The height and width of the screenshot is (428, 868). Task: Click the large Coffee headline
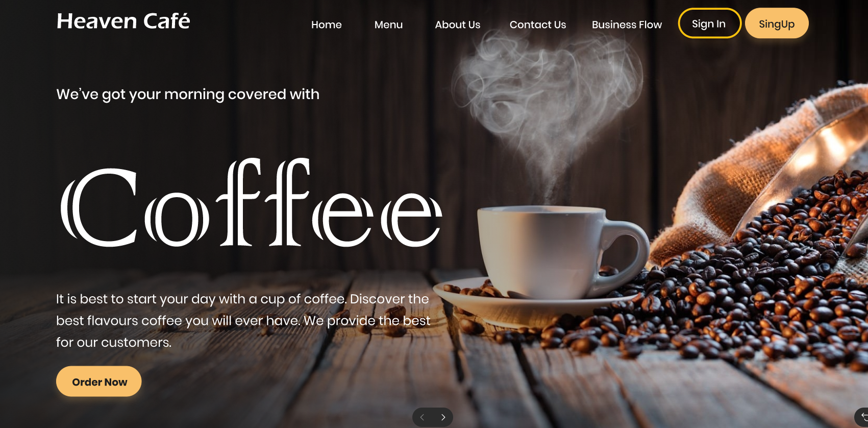tap(251, 203)
